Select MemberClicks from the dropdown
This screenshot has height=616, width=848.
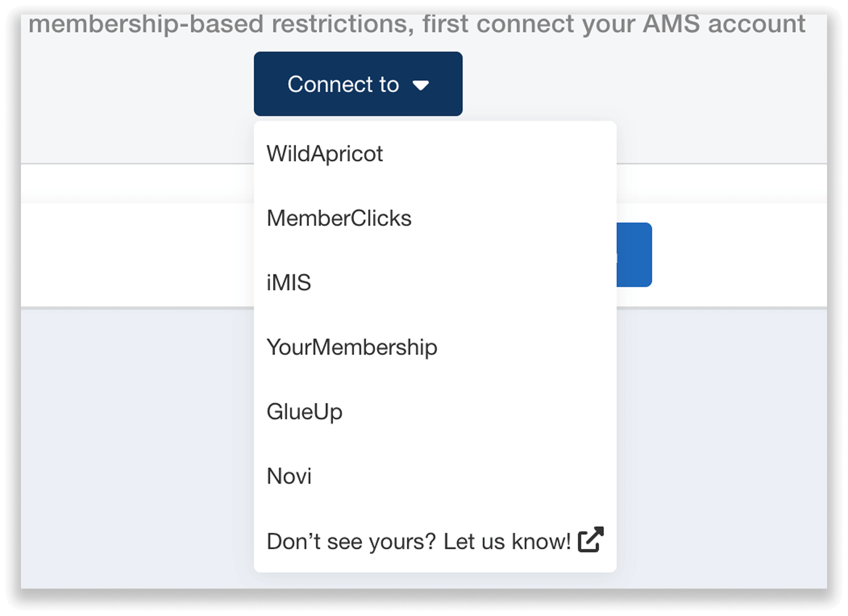339,218
